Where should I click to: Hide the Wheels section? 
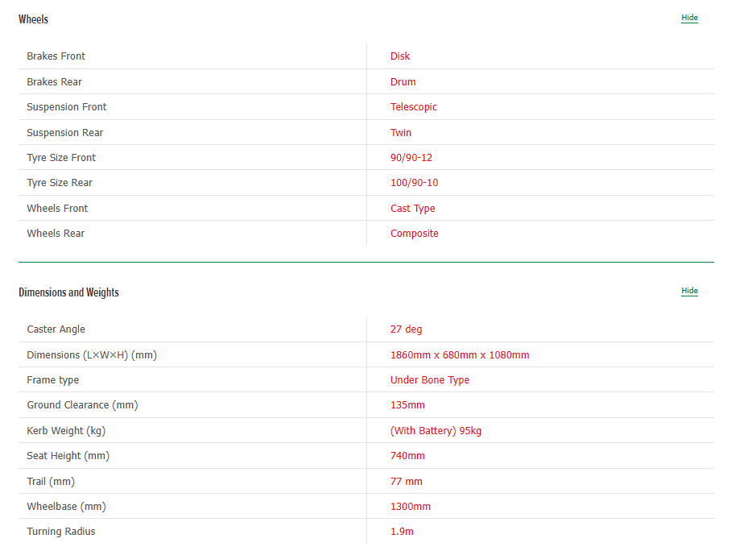[689, 18]
